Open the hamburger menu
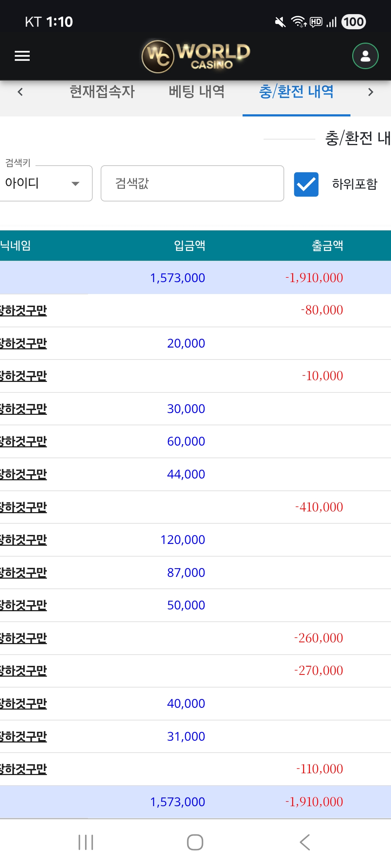Viewport: 391px width, 868px height. pos(22,56)
